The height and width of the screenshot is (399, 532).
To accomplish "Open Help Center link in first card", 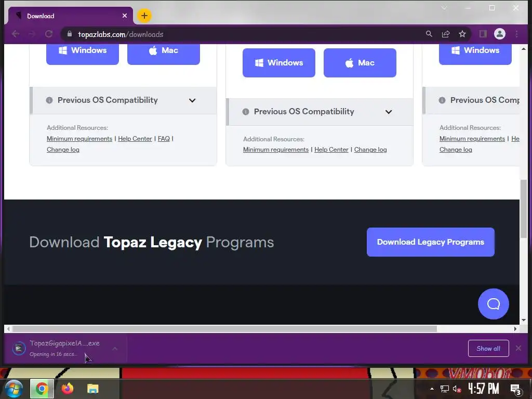I will click(x=135, y=138).
